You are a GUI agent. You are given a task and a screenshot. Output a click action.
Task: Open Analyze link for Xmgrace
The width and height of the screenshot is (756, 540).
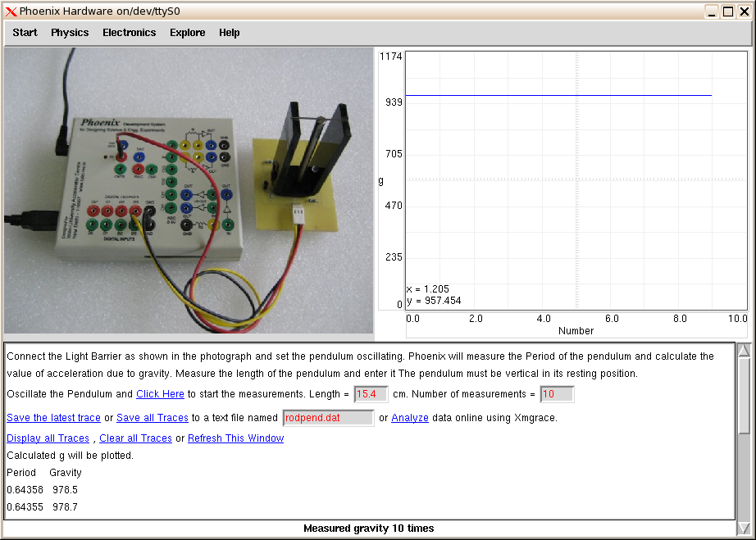pos(410,418)
